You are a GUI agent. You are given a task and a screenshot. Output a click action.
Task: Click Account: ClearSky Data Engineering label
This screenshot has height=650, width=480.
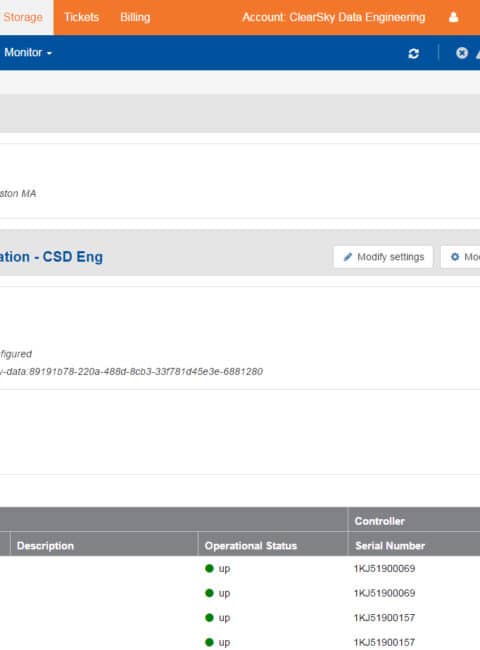[334, 17]
